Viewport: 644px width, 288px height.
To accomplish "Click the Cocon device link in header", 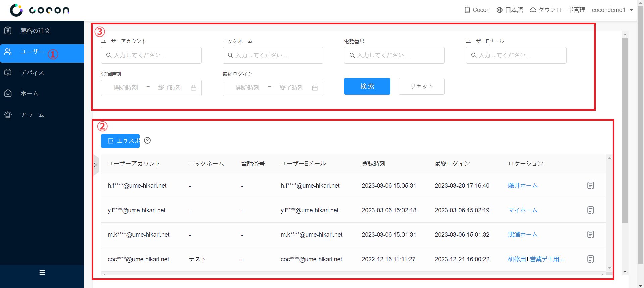I will click(477, 10).
